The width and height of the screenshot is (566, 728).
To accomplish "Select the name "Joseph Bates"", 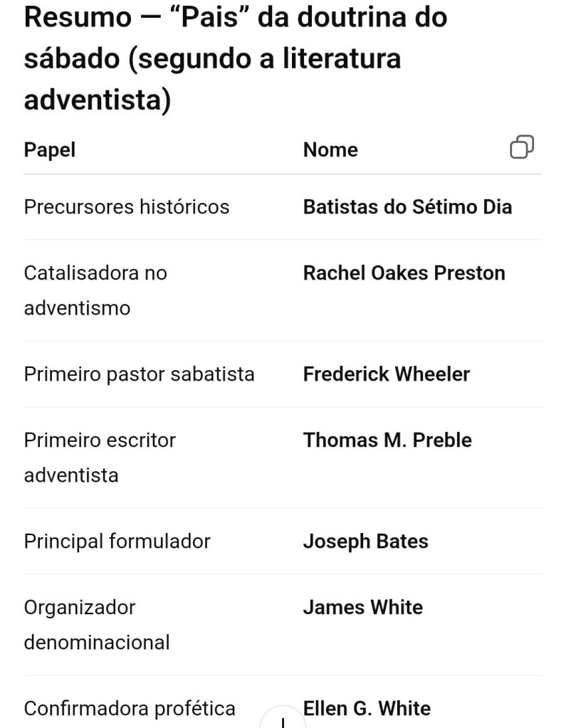I will click(365, 542).
